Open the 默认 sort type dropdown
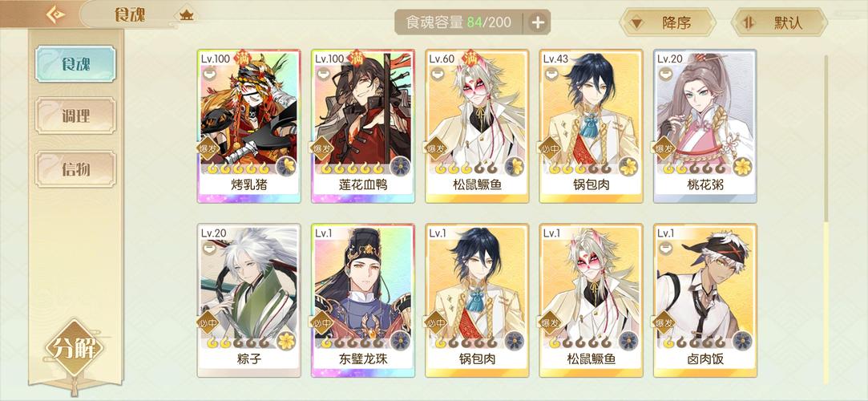 pos(779,22)
